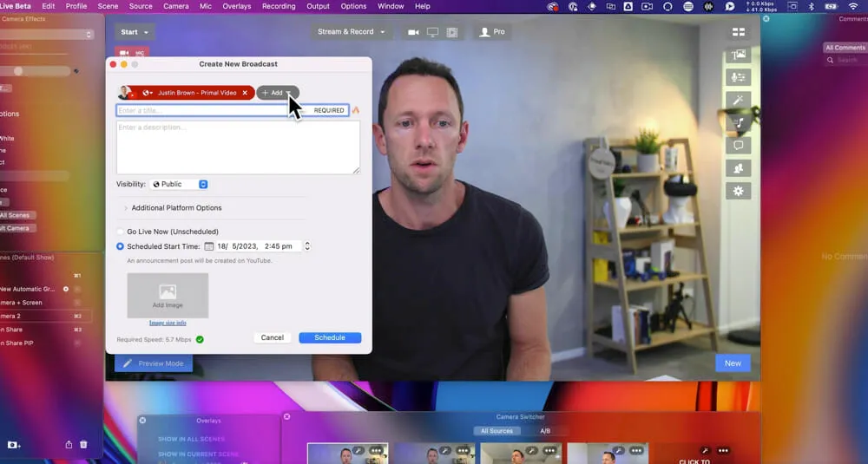868x464 pixels.
Task: Click the Image size info link
Action: tap(168, 323)
